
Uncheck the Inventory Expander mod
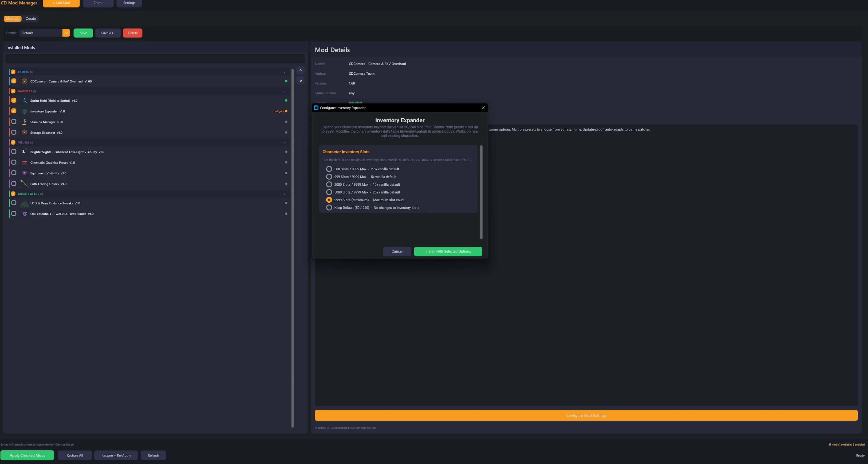pos(14,111)
